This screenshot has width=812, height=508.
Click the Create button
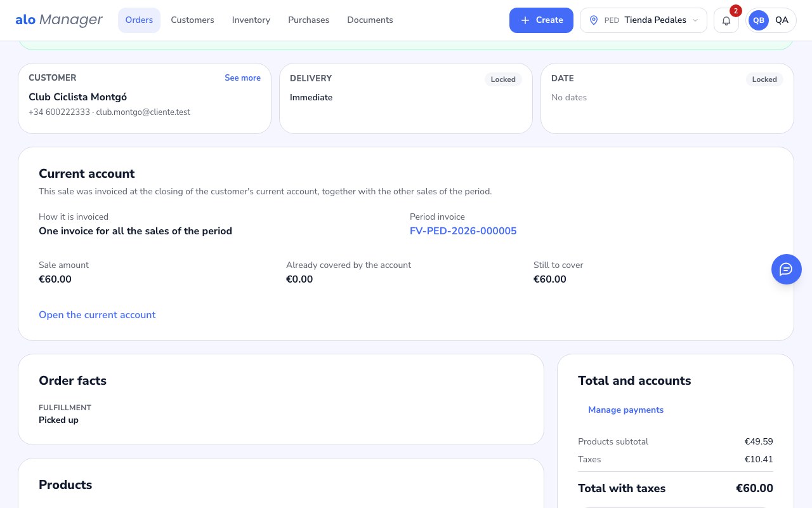[541, 20]
